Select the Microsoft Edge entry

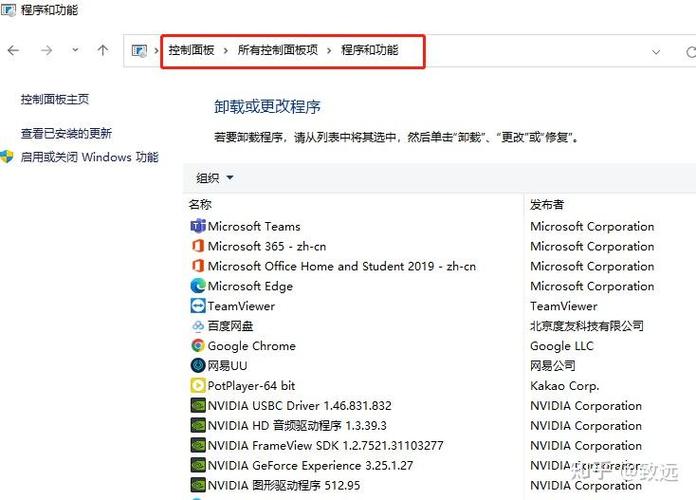pos(250,286)
